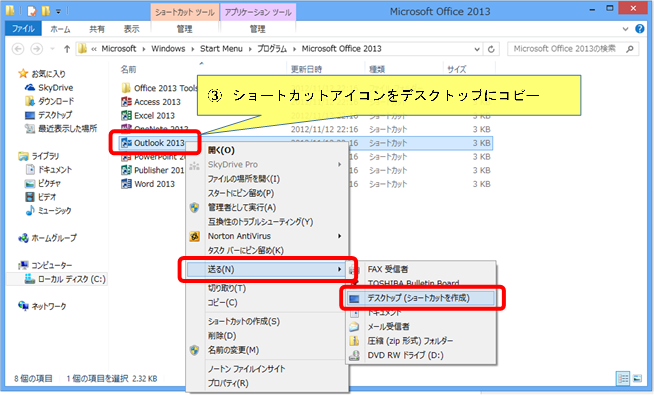The height and width of the screenshot is (395, 654).
Task: Select ローカル ディスク (C:)
Action: (x=71, y=279)
